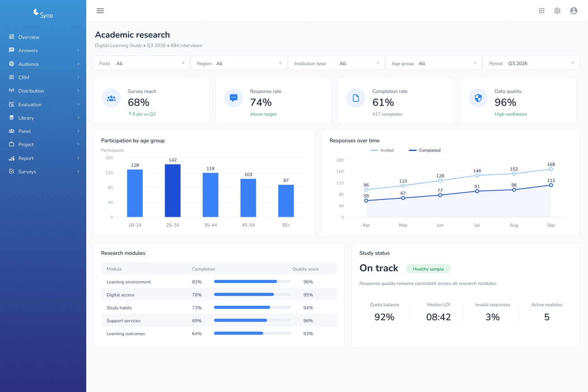This screenshot has height=392, width=588.
Task: Click the Evaluation icon in sidebar
Action: coord(11,104)
